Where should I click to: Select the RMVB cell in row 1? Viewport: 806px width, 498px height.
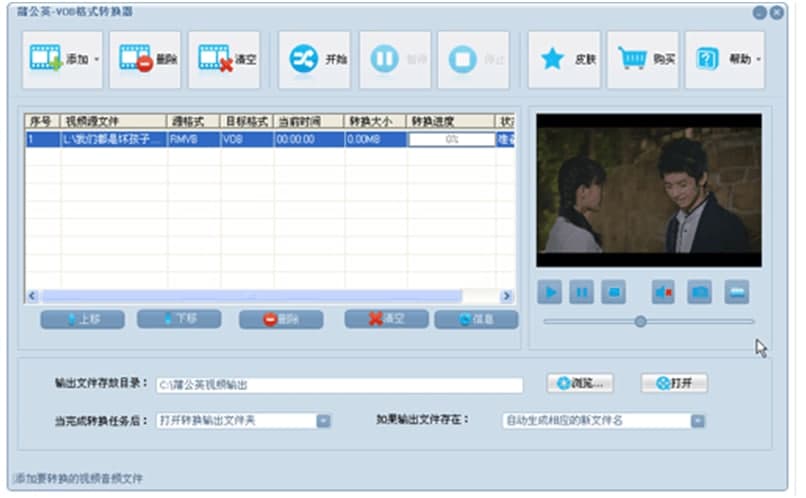pyautogui.click(x=193, y=139)
